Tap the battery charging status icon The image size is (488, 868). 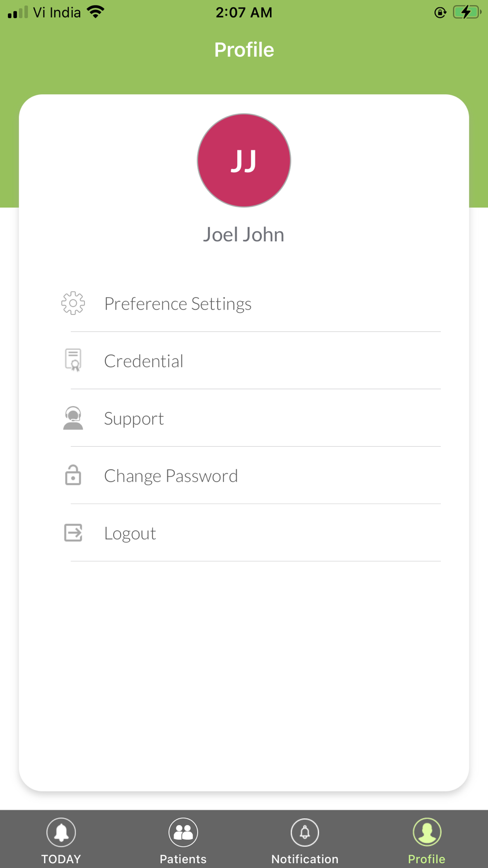click(x=466, y=12)
